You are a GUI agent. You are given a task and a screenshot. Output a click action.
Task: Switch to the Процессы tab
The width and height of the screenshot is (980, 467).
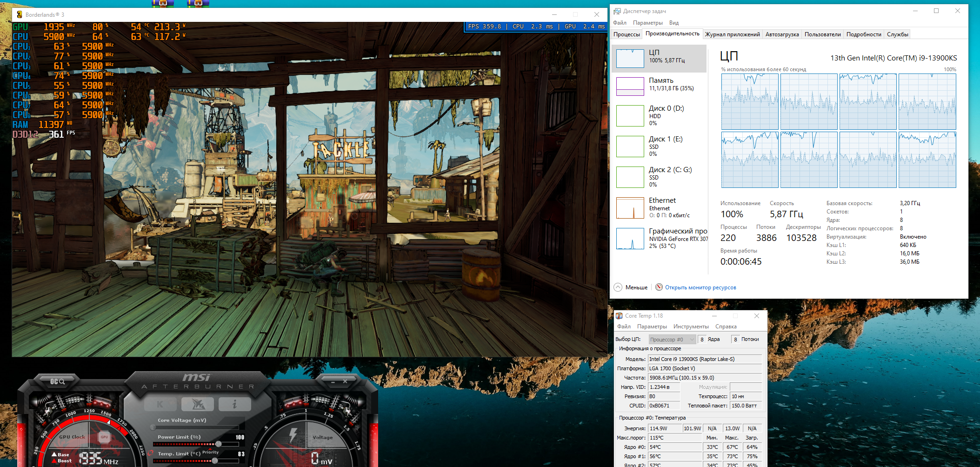coord(627,34)
